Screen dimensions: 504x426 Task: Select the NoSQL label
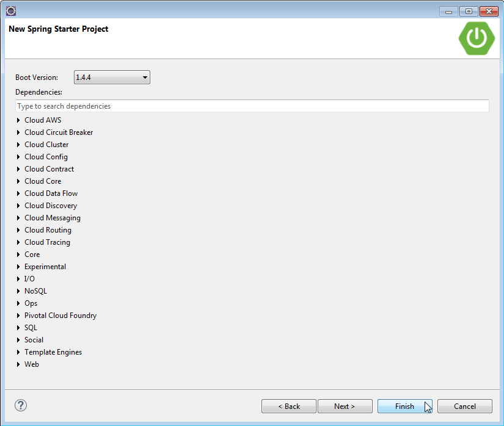(35, 291)
